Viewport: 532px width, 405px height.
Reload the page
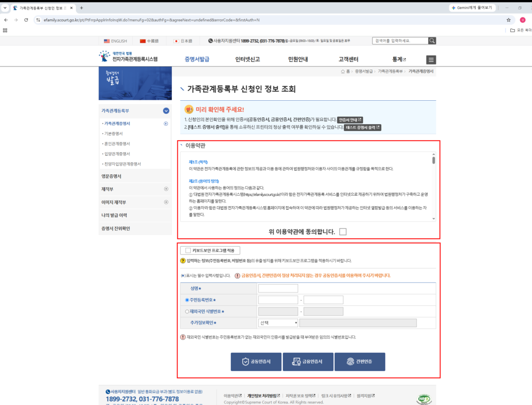26,20
